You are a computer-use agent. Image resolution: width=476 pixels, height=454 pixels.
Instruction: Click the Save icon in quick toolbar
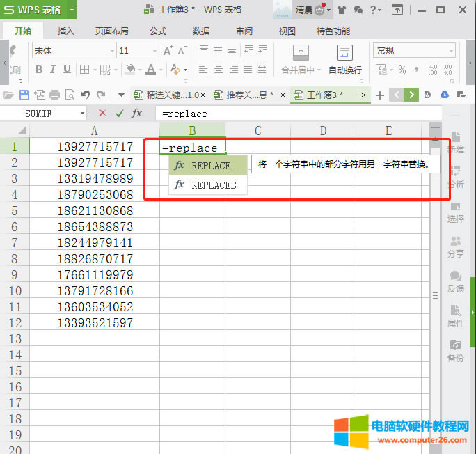[x=24, y=95]
